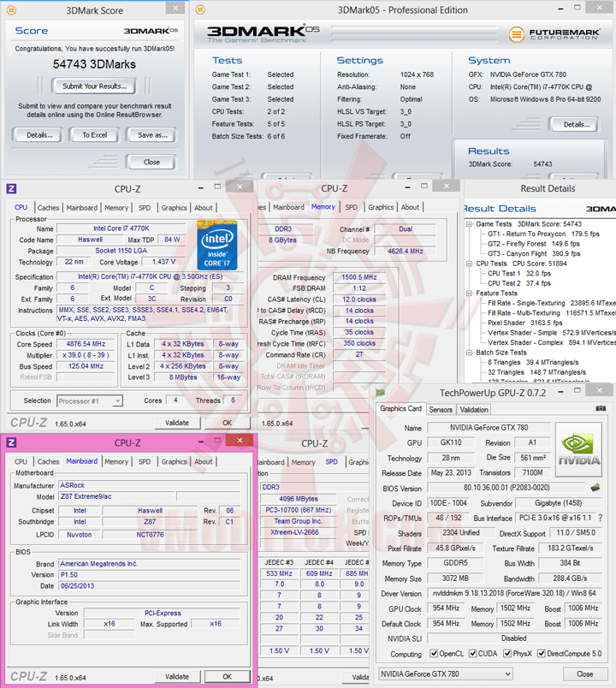The height and width of the screenshot is (688, 616).
Task: Click the Close button in 3DMark Score window
Action: (151, 162)
